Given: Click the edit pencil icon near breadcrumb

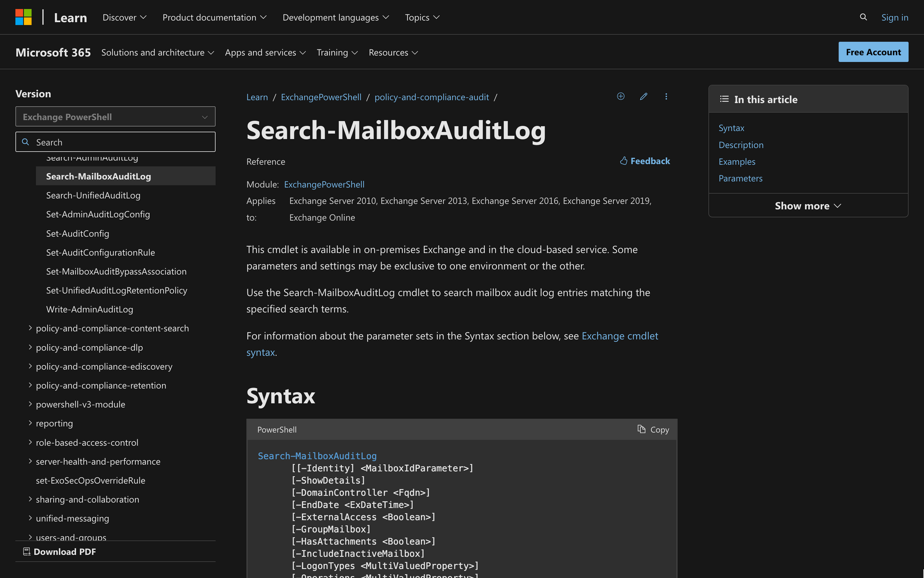Looking at the screenshot, I should point(643,97).
